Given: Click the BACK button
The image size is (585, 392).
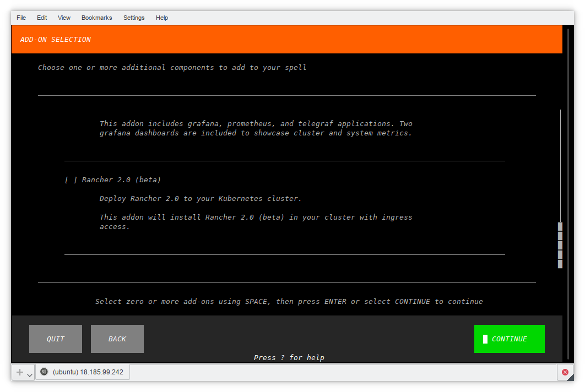Looking at the screenshot, I should point(117,339).
